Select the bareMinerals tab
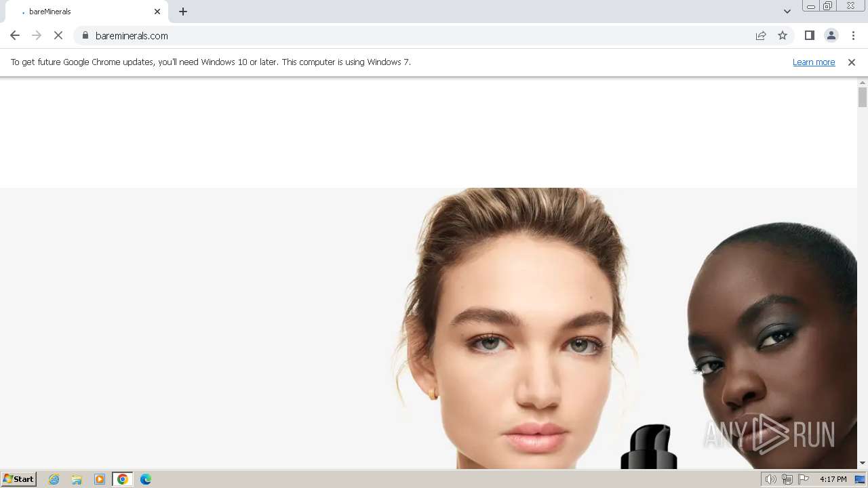The width and height of the screenshot is (868, 488). click(85, 12)
